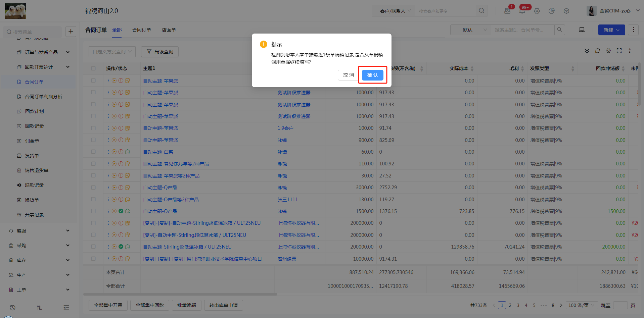The width and height of the screenshot is (644, 318).
Task: Check the 自动主题-白菜 row checkbox
Action: click(x=93, y=152)
